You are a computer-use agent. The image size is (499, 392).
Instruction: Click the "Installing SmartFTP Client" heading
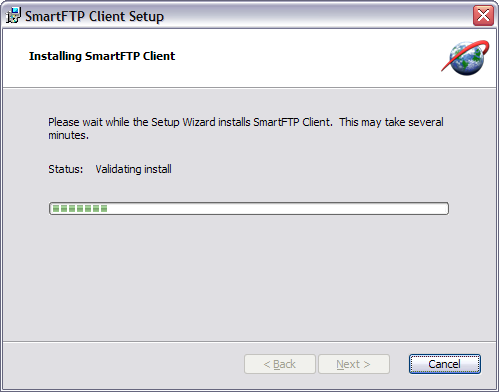102,56
